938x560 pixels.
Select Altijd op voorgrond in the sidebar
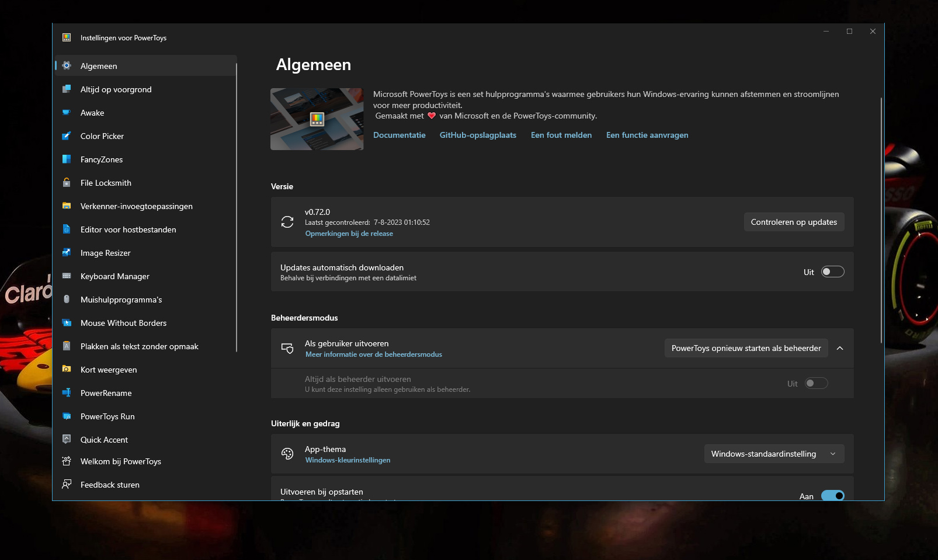[116, 89]
